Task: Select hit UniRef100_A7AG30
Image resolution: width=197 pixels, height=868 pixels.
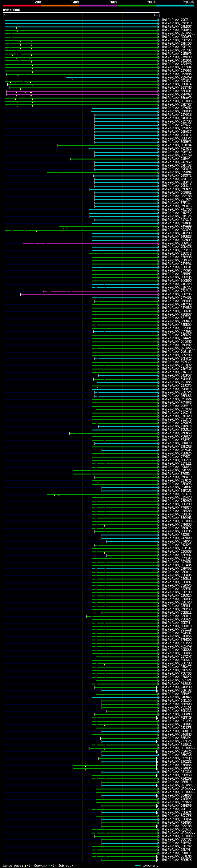Action: (176, 769)
